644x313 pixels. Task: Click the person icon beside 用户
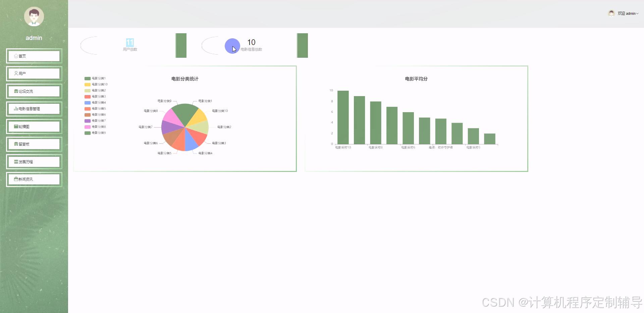(x=16, y=73)
